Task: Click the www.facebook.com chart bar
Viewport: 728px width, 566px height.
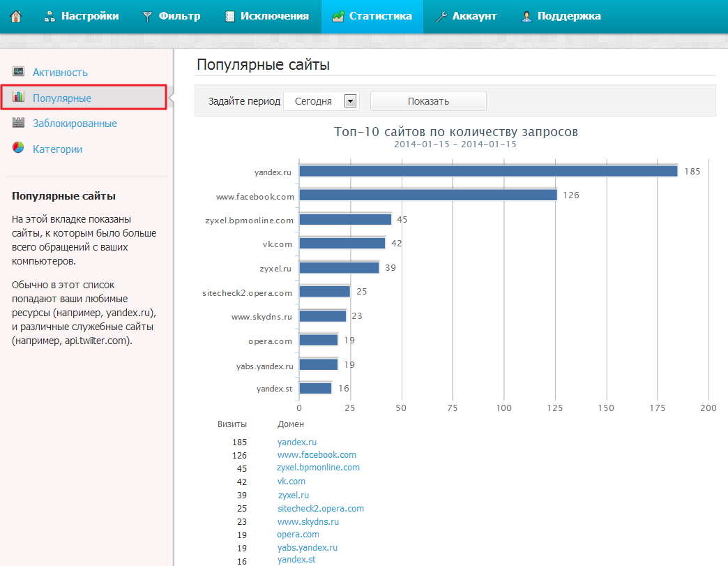Action: pyautogui.click(x=428, y=195)
